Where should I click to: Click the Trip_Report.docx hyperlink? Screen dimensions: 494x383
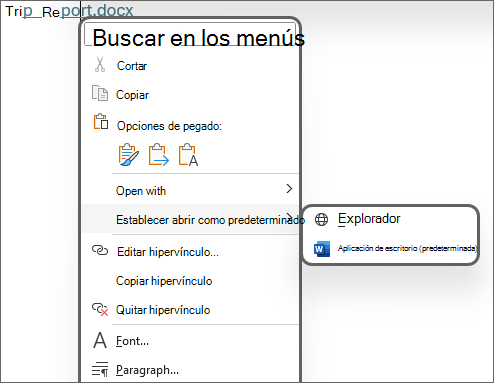[69, 11]
